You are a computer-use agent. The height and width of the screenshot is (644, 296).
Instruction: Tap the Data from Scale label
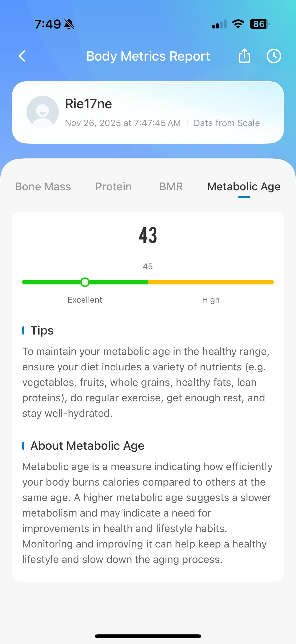227,123
